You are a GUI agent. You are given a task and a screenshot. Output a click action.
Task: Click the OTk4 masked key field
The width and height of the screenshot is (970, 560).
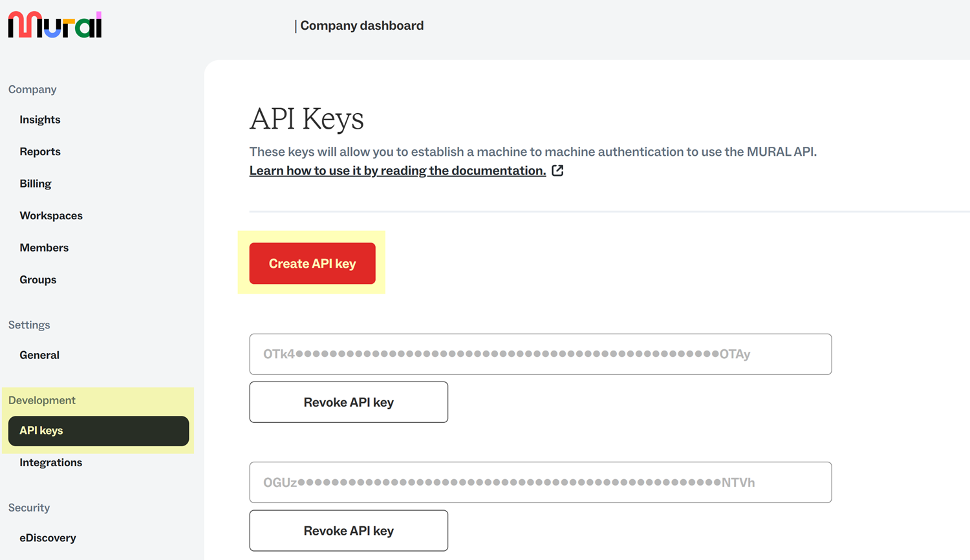tap(540, 354)
